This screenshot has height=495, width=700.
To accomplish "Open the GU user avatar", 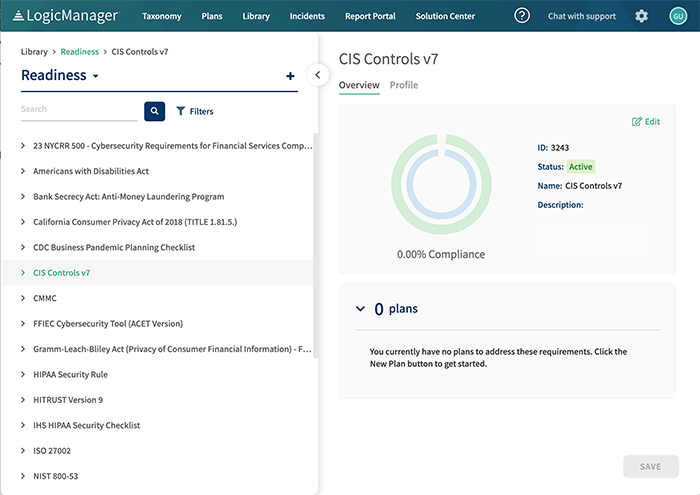I will [678, 16].
